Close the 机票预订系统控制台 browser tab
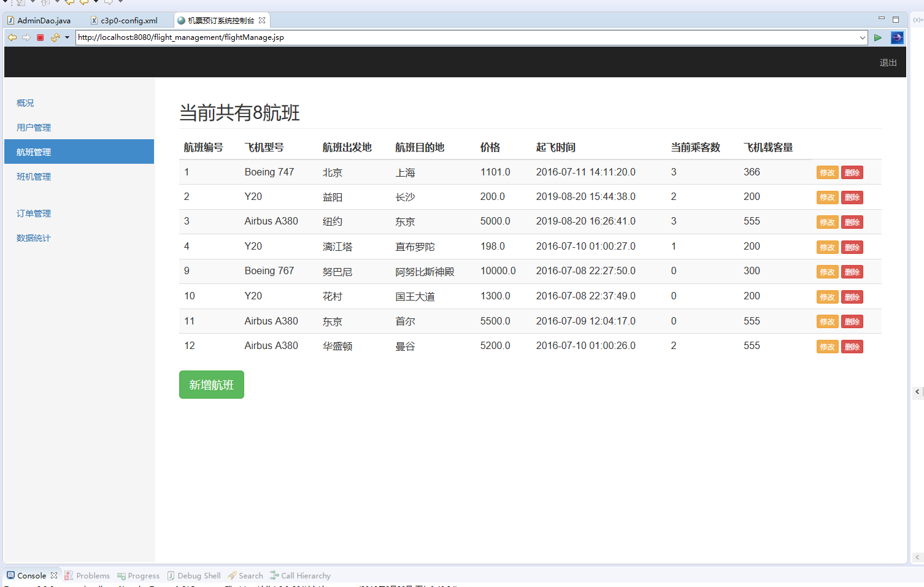The height and width of the screenshot is (587, 924). coord(262,20)
